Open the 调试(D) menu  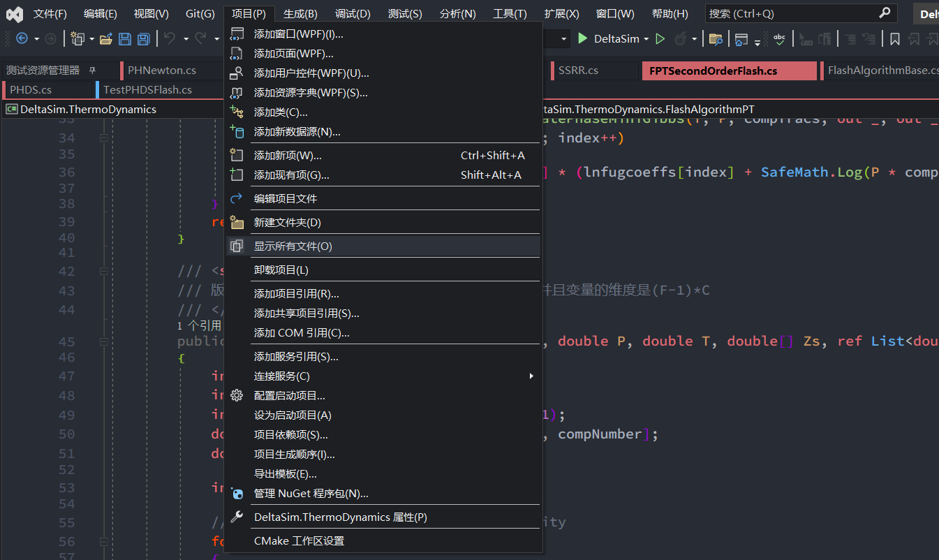(353, 14)
